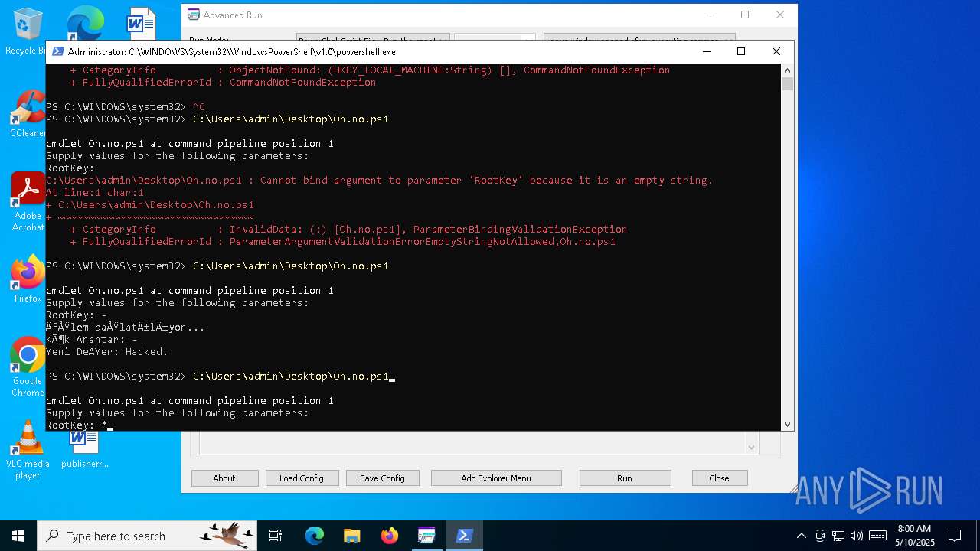
Task: Open Adobe Acrobat desktop shortcut
Action: click(x=28, y=202)
